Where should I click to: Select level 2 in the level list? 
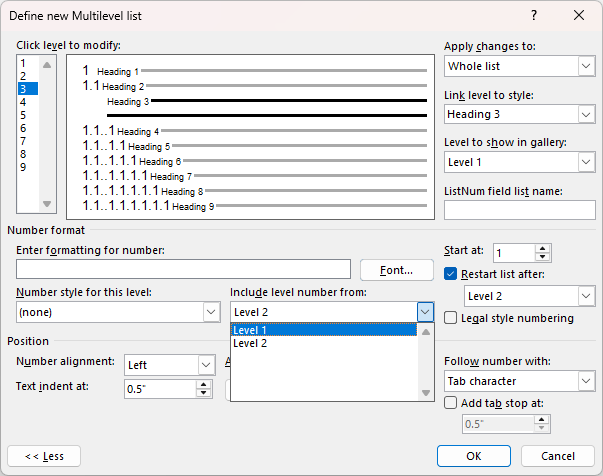coord(27,76)
